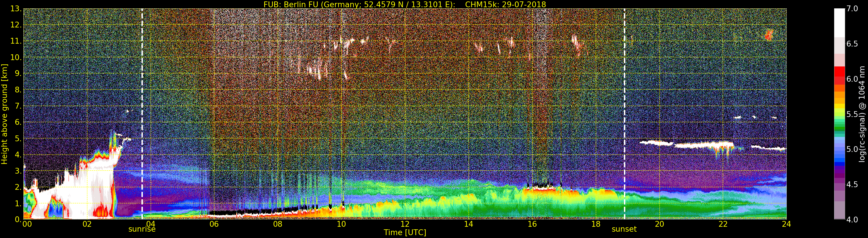Click time-axis tick label "00"
Image resolution: width=868 pixels, height=238 pixels.
click(x=27, y=224)
